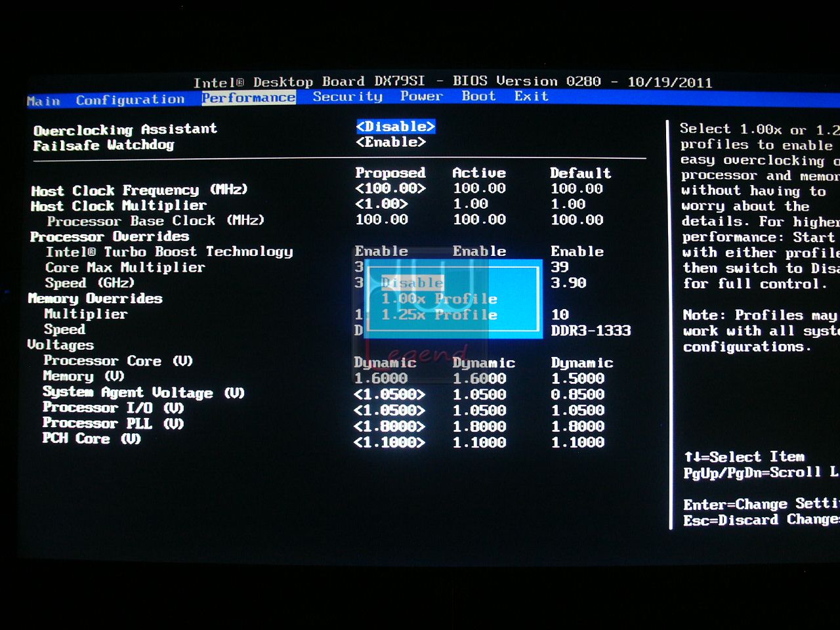Screen dimensions: 840x630
Task: Click the Speed (GHz) label
Action: click(x=89, y=283)
